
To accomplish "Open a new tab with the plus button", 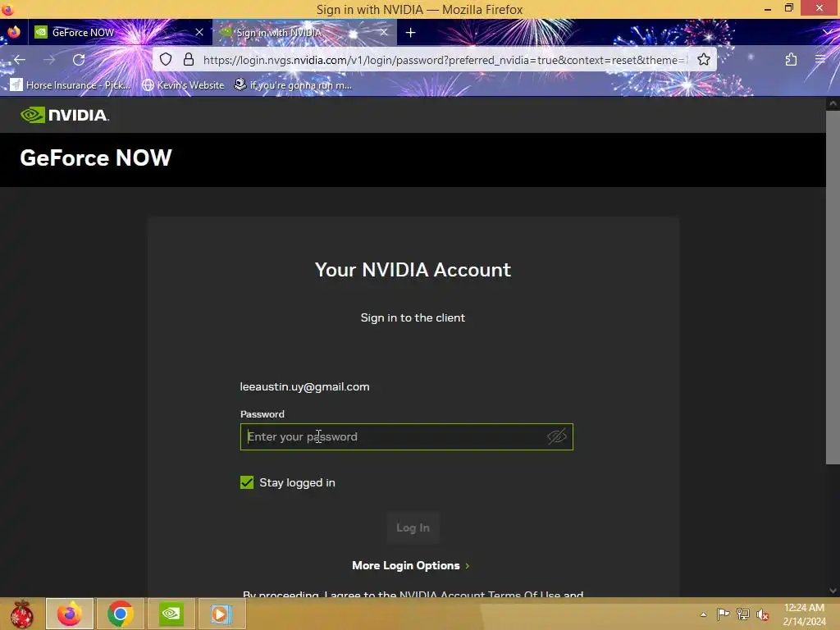I will 410,33.
